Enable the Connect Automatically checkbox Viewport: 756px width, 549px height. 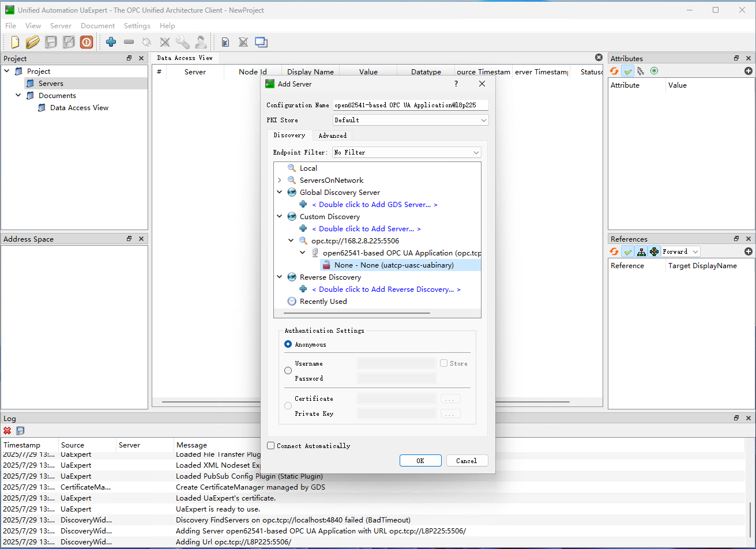(x=271, y=446)
